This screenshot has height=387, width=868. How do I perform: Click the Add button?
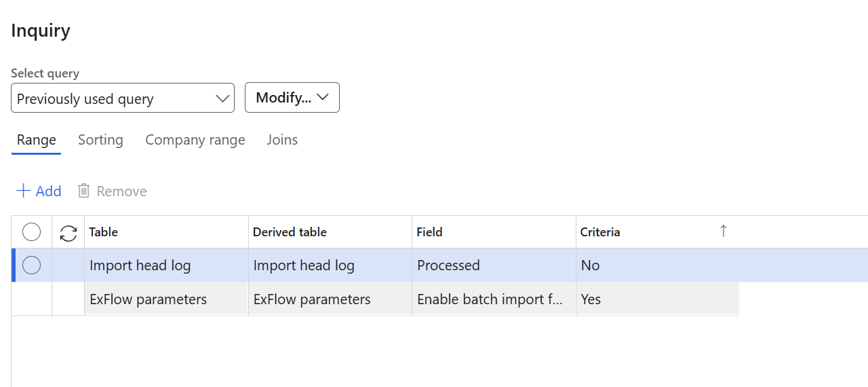[39, 191]
